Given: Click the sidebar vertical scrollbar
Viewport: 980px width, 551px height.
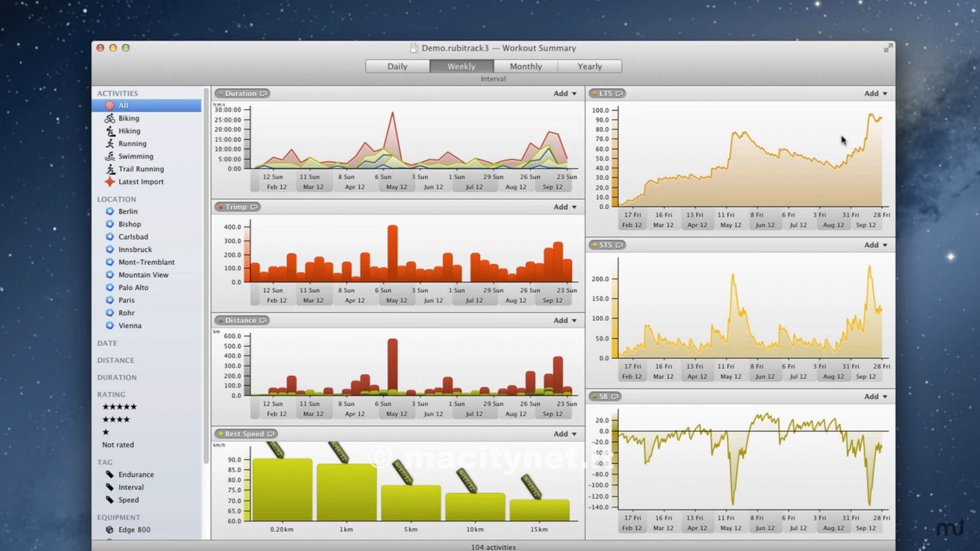Looking at the screenshot, I should [206, 275].
